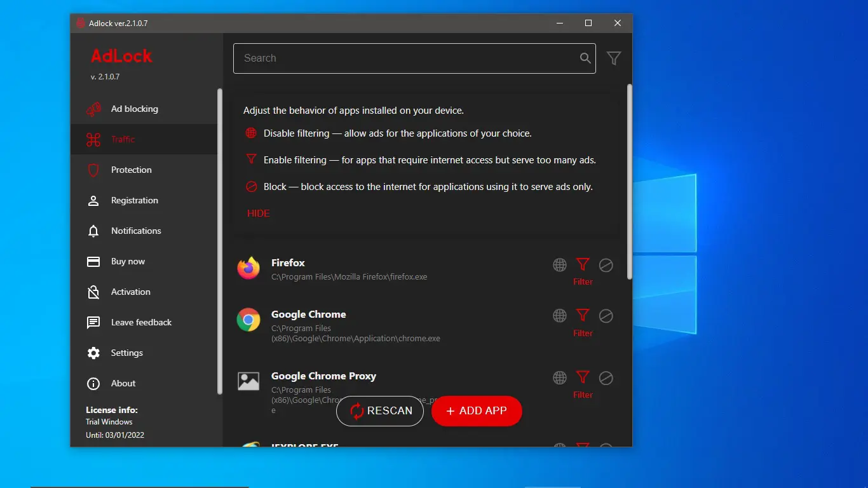Screen dimensions: 868x488
Task: Block internet access for Google Chrome
Action: [x=606, y=315]
